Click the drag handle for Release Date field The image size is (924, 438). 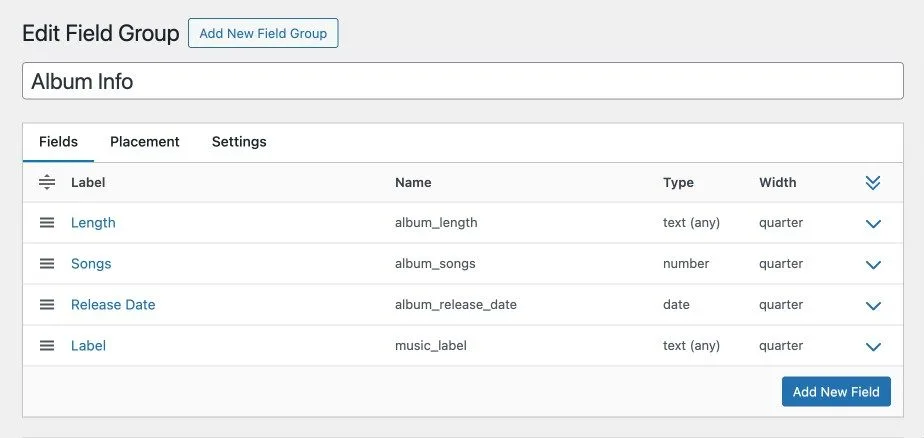point(47,305)
